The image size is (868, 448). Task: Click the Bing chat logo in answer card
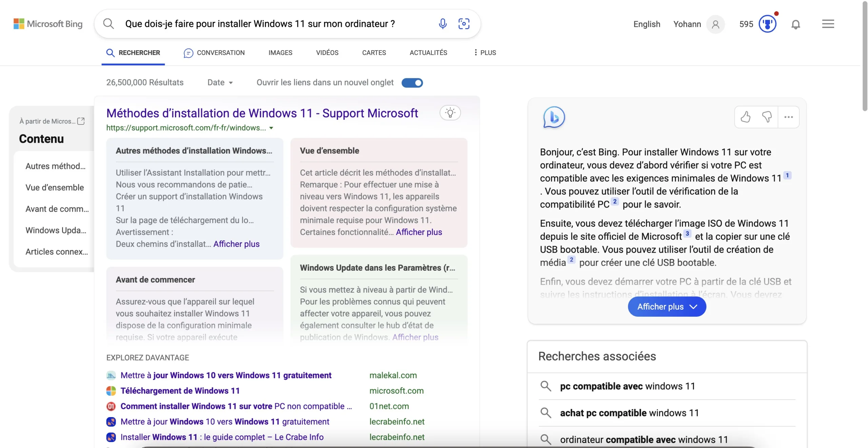(x=554, y=117)
